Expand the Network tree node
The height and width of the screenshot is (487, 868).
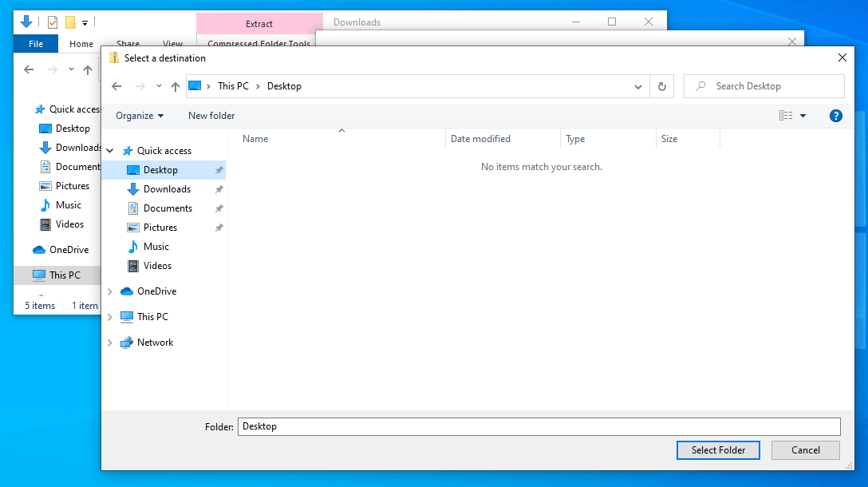click(x=110, y=342)
